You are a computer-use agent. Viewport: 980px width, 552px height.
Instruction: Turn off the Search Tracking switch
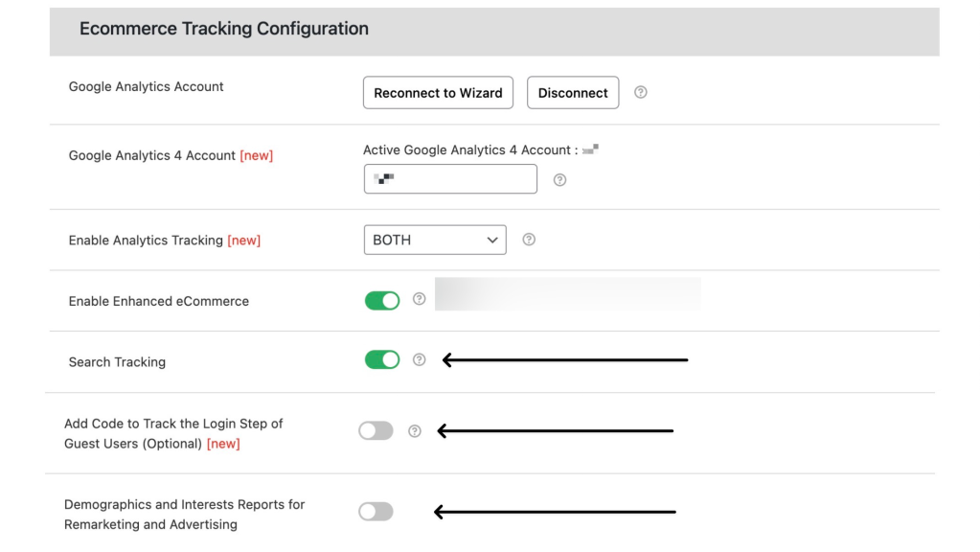click(x=382, y=359)
